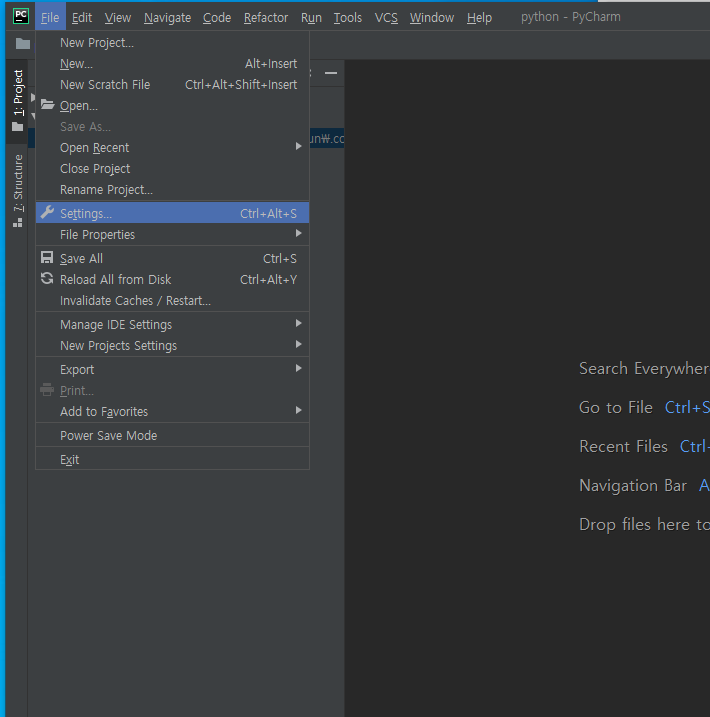710x717 pixels.
Task: Choose New... in the File menu
Action: (172, 64)
